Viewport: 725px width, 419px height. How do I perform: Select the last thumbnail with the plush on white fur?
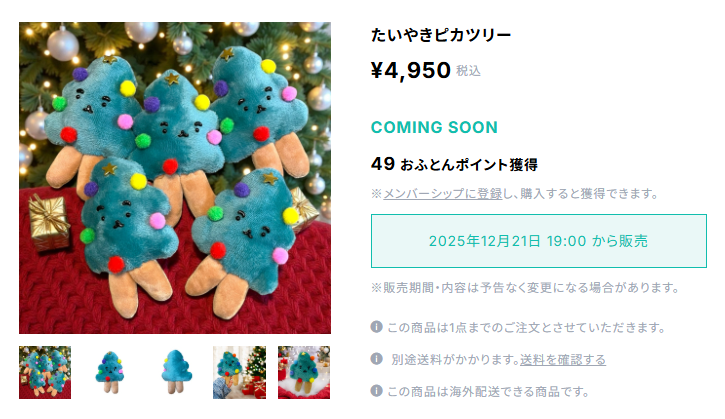pos(304,372)
